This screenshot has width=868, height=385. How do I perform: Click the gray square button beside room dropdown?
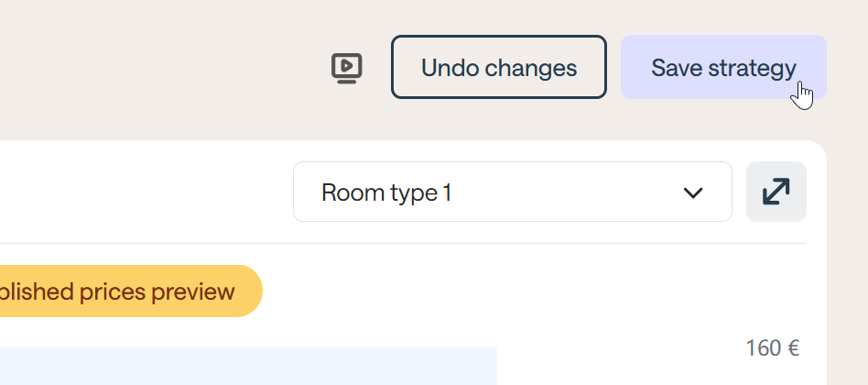[x=776, y=192]
